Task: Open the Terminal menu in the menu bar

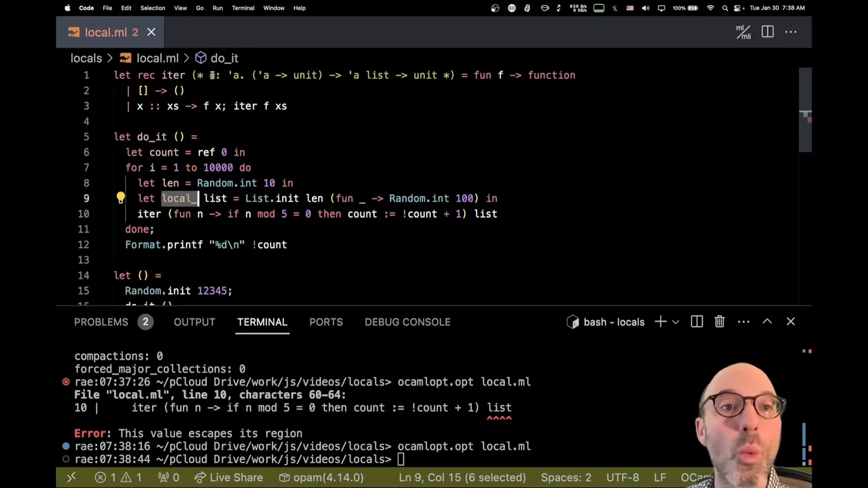Action: point(243,8)
